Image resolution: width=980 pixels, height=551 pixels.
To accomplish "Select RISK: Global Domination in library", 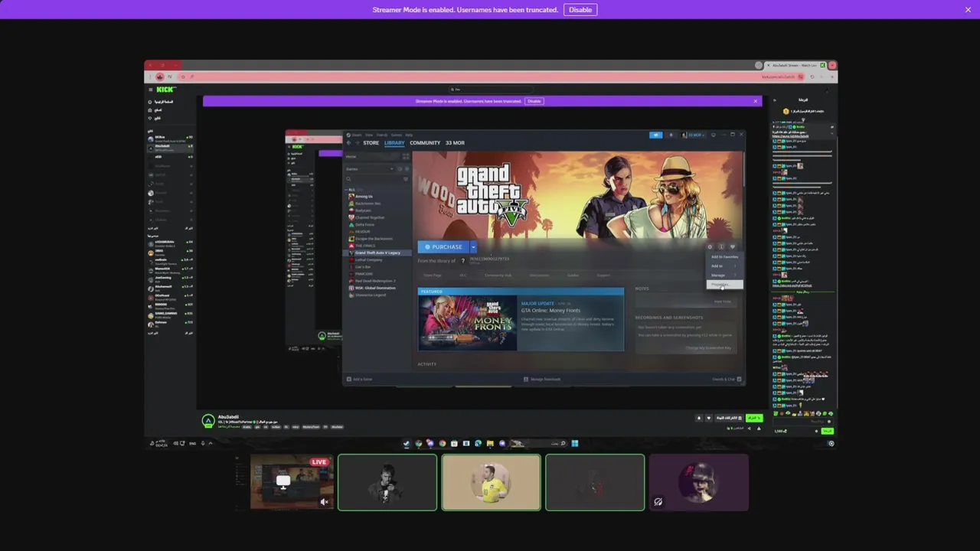I will (374, 288).
